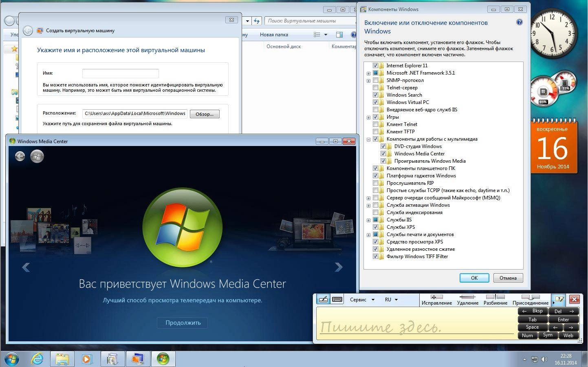Open the Сервис dropdown menu

362,299
